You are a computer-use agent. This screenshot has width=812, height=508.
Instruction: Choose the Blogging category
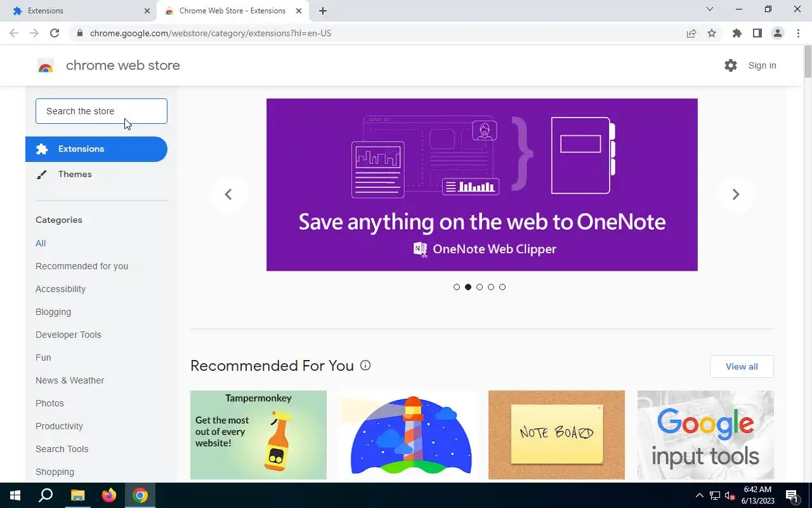coord(53,312)
